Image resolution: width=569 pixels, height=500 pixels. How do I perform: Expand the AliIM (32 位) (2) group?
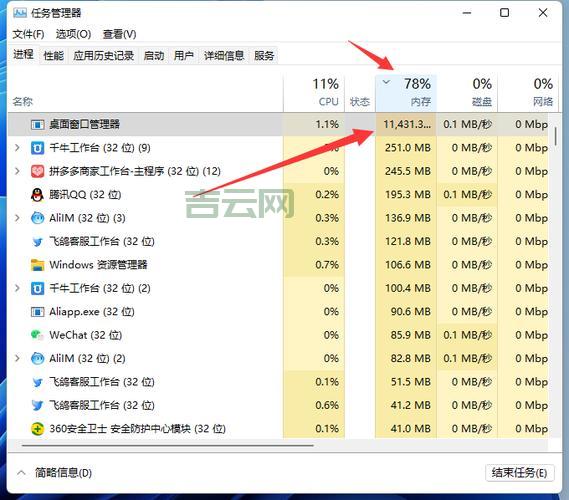[17, 358]
